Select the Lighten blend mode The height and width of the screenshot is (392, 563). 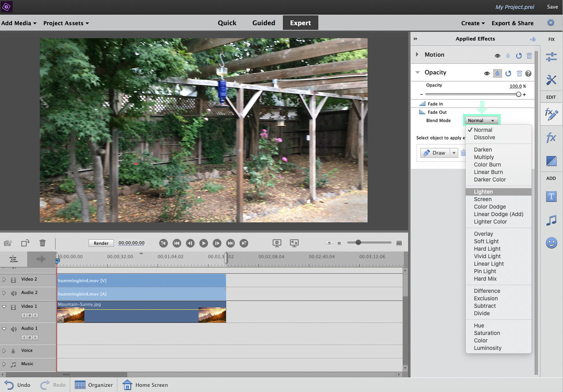498,192
